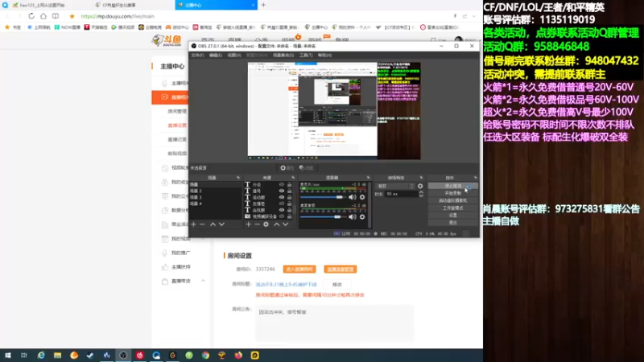Move source up in Sources panel
644x362 pixels.
pos(276,224)
